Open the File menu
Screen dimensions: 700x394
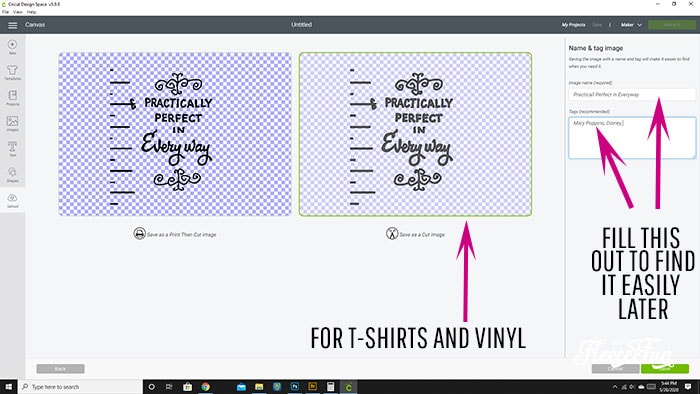pos(5,12)
